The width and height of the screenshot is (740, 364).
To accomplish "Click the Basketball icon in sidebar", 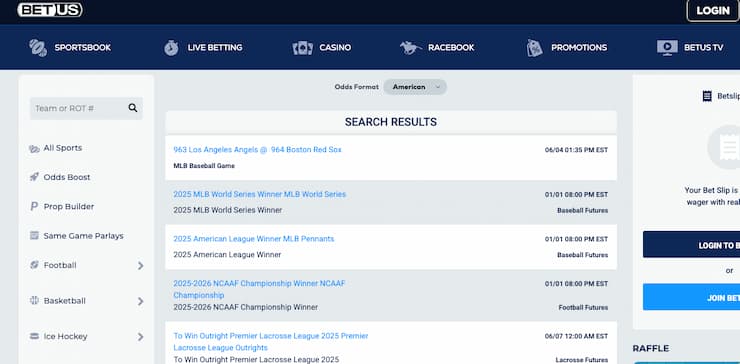I will point(34,301).
